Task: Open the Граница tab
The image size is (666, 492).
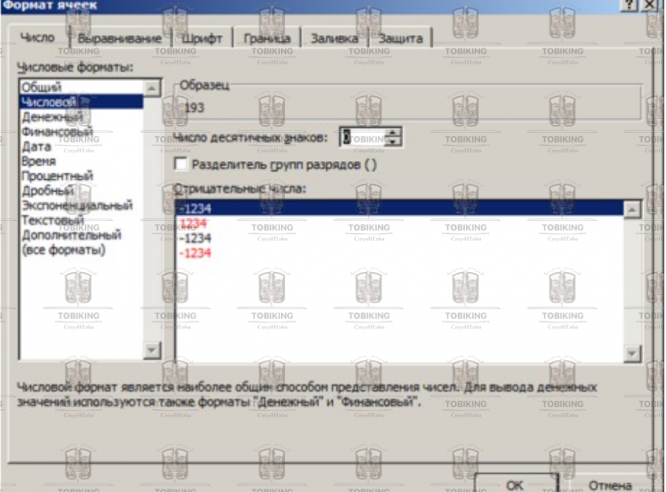Action: [267, 39]
